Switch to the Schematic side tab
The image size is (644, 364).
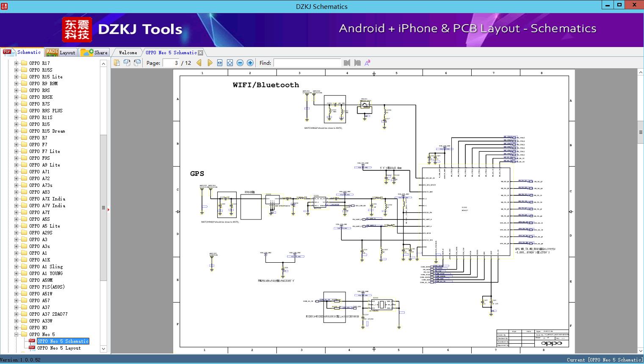pyautogui.click(x=22, y=52)
